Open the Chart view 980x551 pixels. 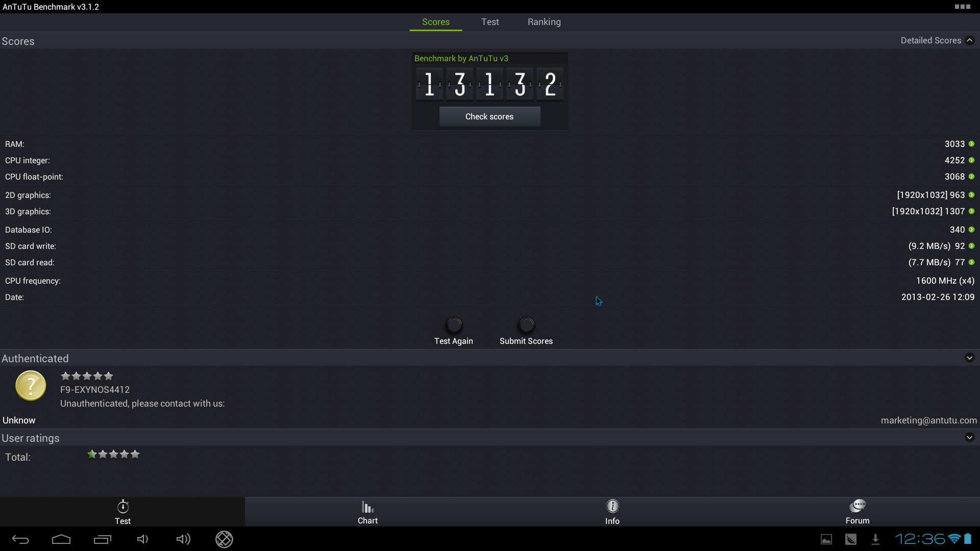point(367,512)
